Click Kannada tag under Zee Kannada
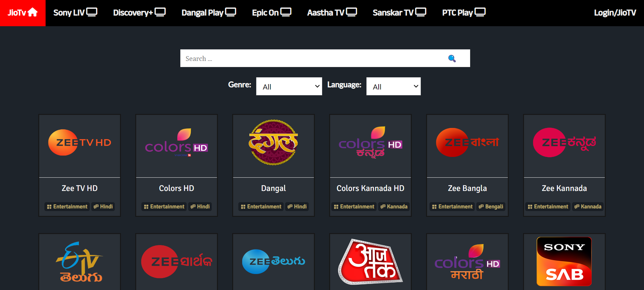 click(x=588, y=207)
